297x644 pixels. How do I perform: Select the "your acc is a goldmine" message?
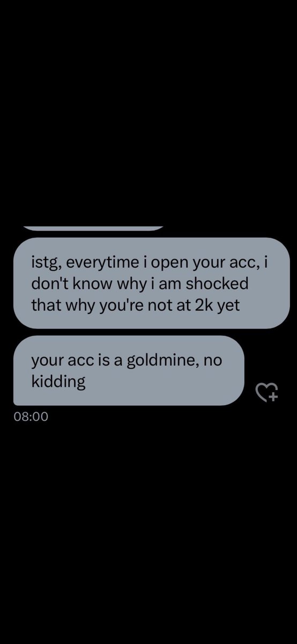[x=129, y=371]
